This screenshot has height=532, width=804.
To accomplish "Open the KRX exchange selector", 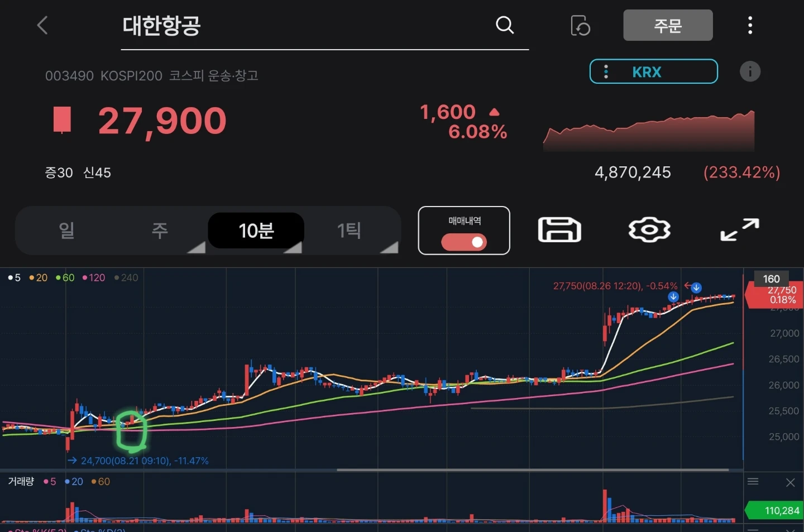I will (x=654, y=71).
